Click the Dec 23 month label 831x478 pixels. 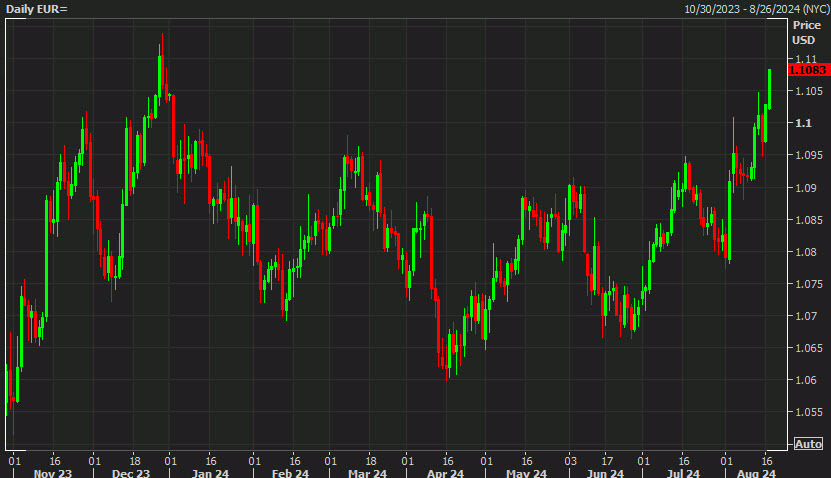pyautogui.click(x=131, y=473)
